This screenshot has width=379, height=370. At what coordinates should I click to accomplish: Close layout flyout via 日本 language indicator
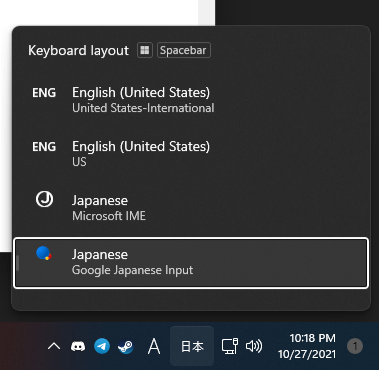tap(192, 346)
